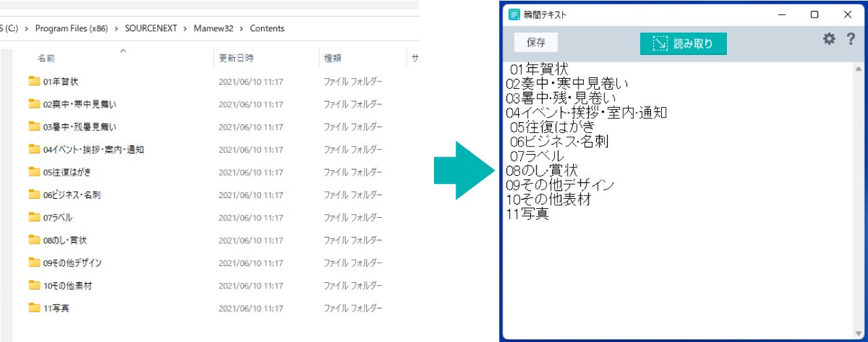Sort by the 名前 column header

pos(46,59)
